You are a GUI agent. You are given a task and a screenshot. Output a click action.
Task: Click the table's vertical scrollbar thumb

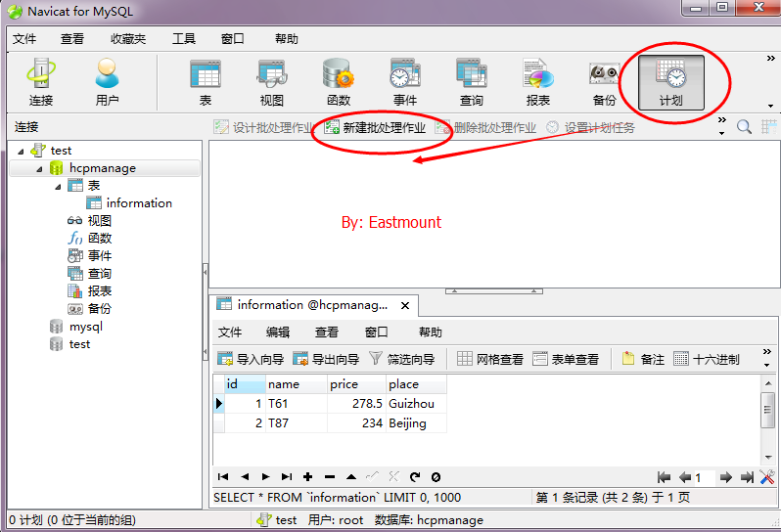click(x=767, y=410)
